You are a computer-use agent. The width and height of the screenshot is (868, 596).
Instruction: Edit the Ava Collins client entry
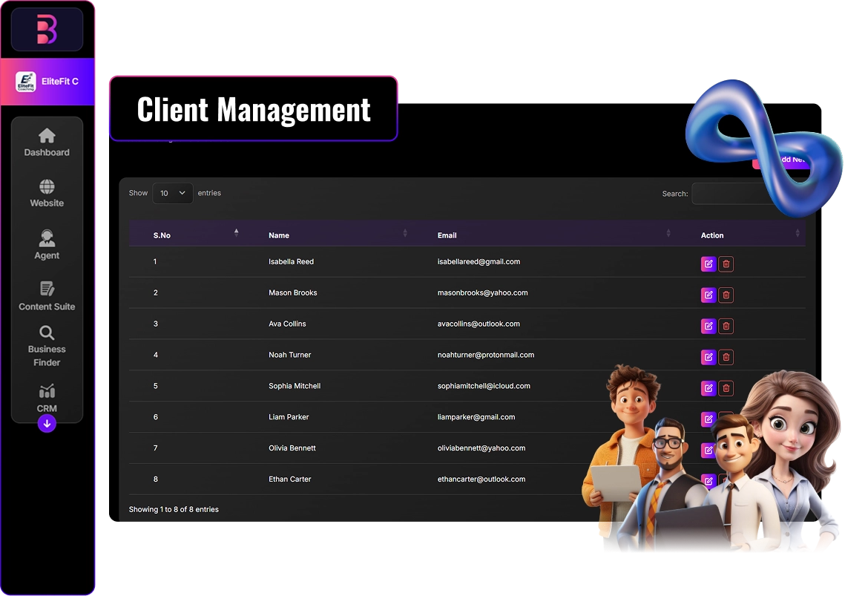pyautogui.click(x=708, y=327)
